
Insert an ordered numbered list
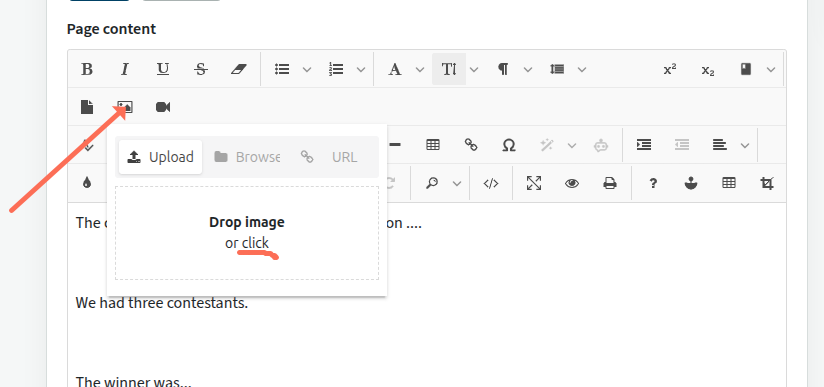336,69
